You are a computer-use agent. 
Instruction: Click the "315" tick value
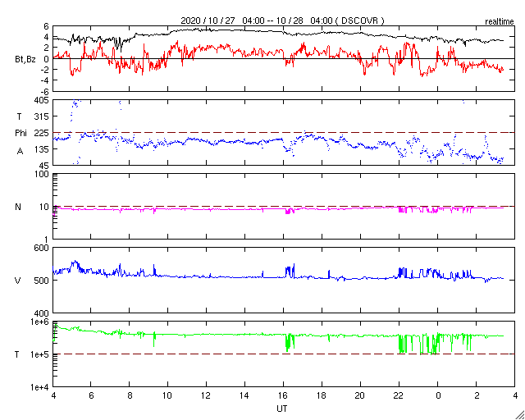click(x=43, y=116)
